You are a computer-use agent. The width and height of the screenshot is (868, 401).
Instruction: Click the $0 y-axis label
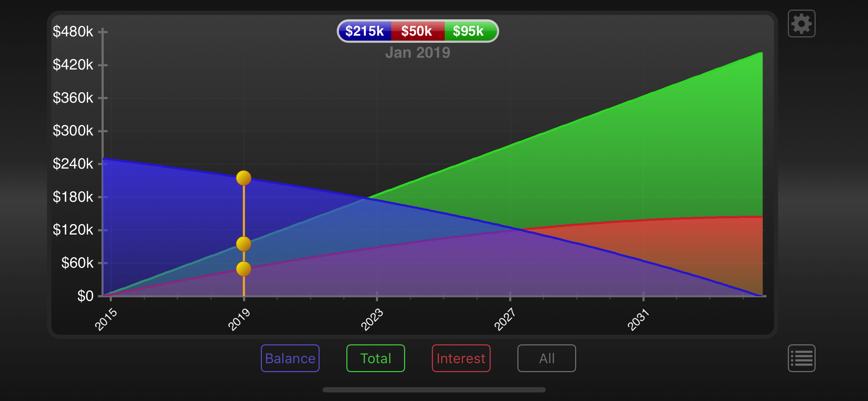(x=86, y=296)
